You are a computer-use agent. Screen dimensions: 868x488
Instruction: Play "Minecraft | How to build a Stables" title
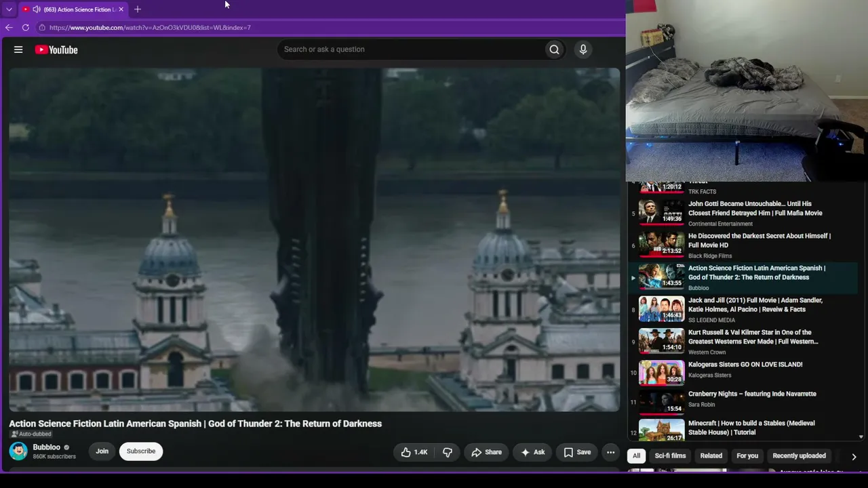[751, 428]
